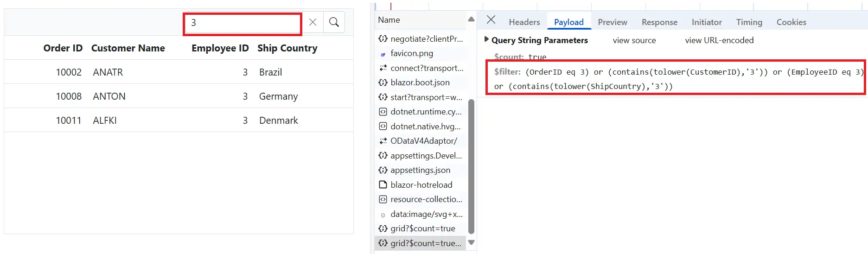The width and height of the screenshot is (868, 254).
Task: Select the start?transport=w... request
Action: (421, 97)
